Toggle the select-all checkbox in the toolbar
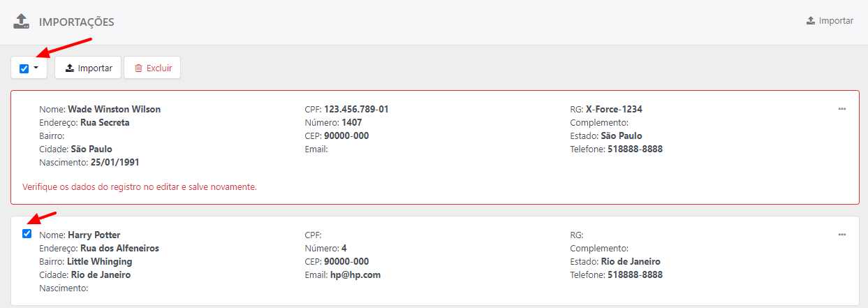Screen dimensions: 868x308 point(24,68)
